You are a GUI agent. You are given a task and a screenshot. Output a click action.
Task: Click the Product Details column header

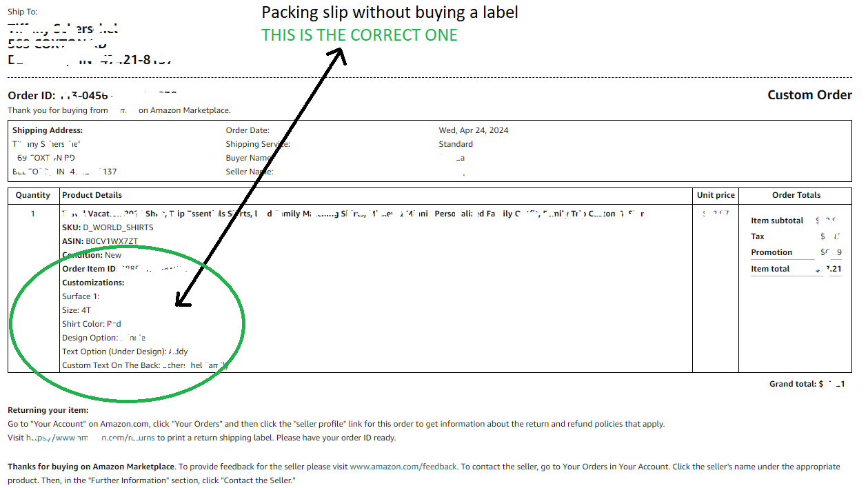[92, 195]
